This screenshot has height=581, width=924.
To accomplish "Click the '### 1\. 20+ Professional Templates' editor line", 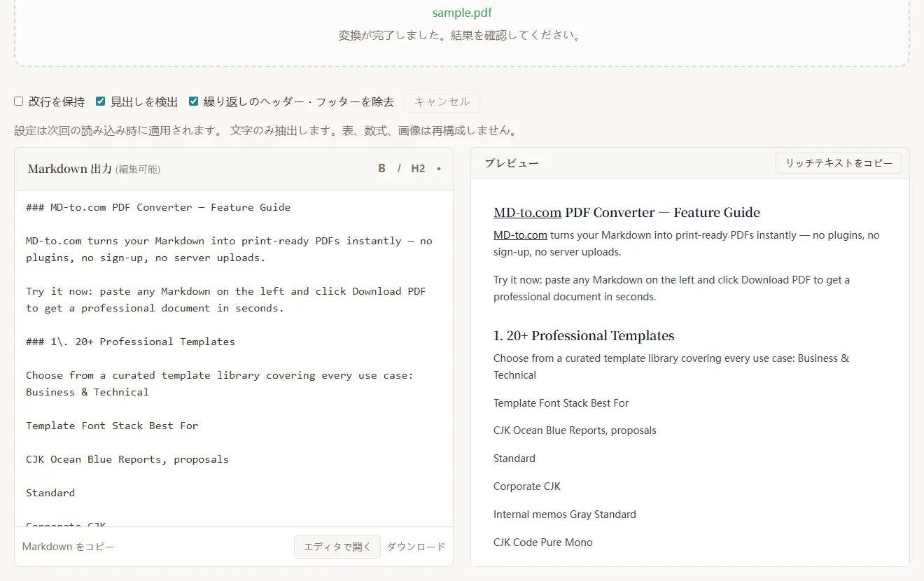I will (130, 342).
